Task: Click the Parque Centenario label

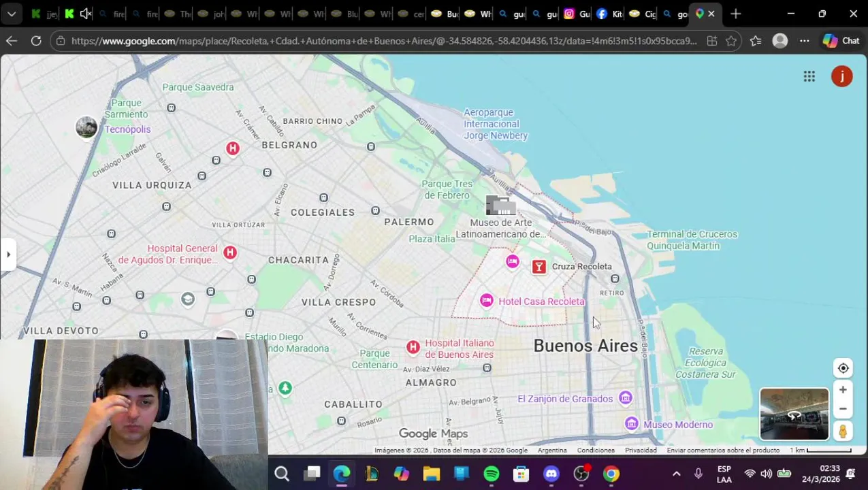Action: coord(374,359)
